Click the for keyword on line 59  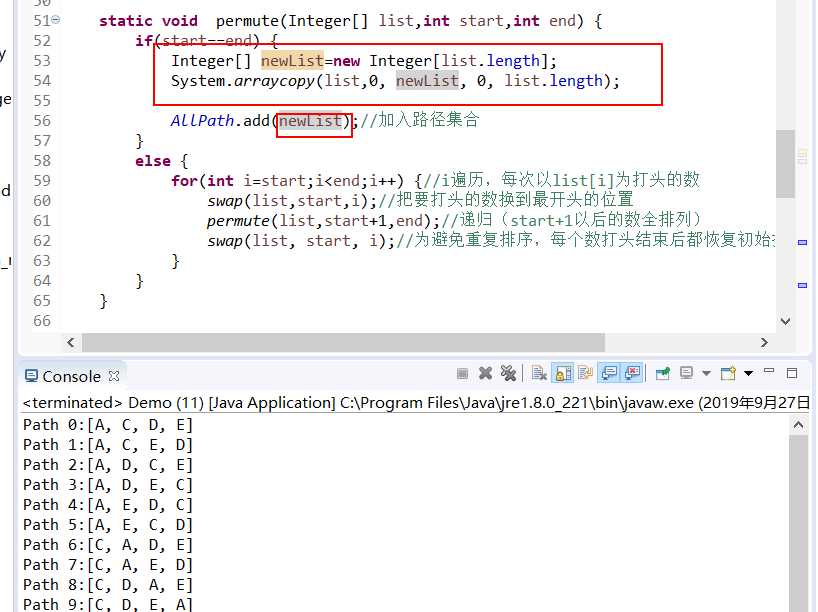pos(185,181)
